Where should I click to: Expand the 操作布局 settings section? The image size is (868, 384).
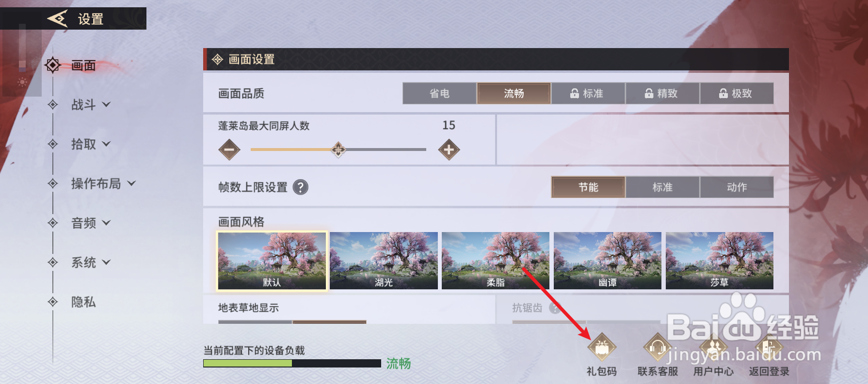[103, 184]
